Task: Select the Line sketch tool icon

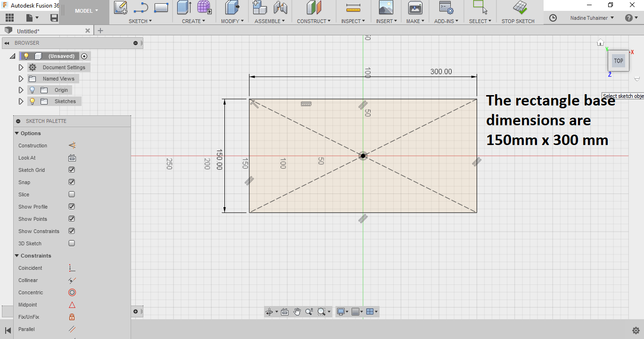Action: coord(141,7)
